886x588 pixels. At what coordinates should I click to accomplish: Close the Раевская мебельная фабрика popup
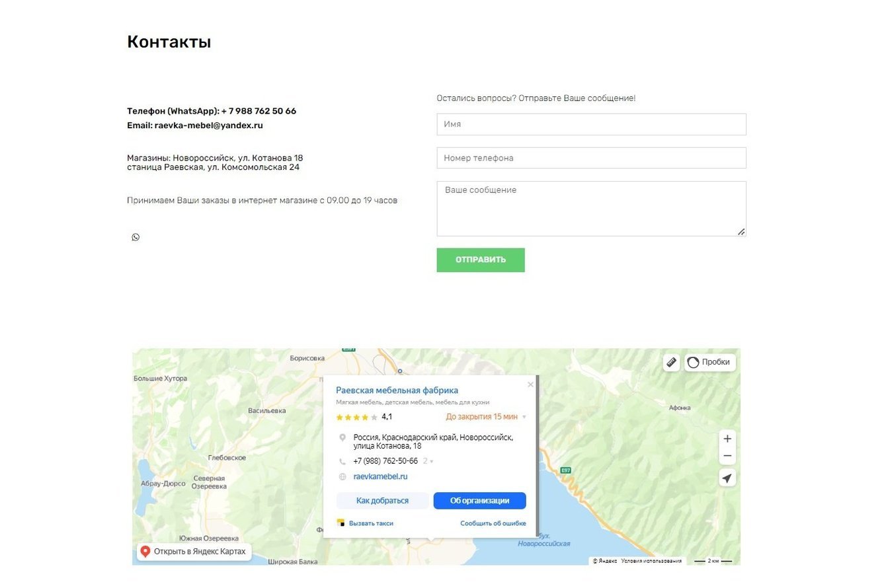[530, 385]
